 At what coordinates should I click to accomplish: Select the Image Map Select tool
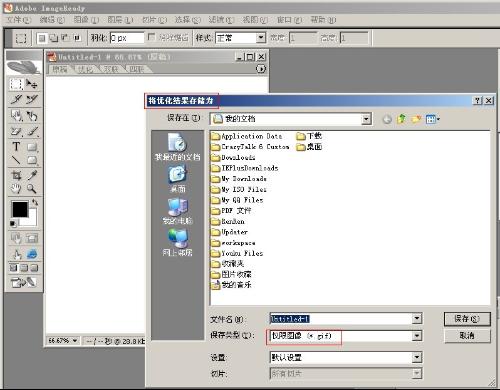[x=32, y=116]
